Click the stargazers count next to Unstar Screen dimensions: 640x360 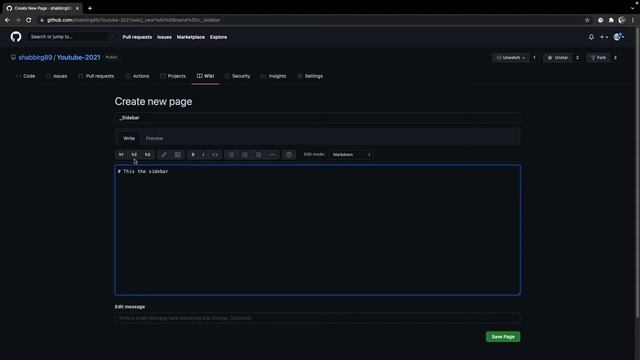point(577,58)
